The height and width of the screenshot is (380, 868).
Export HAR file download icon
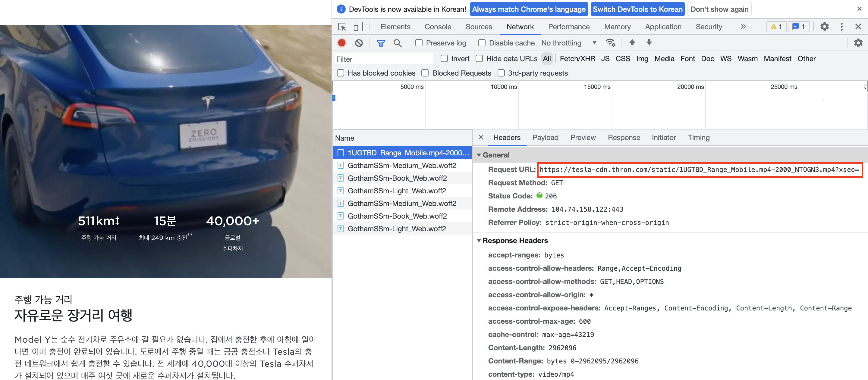(649, 43)
